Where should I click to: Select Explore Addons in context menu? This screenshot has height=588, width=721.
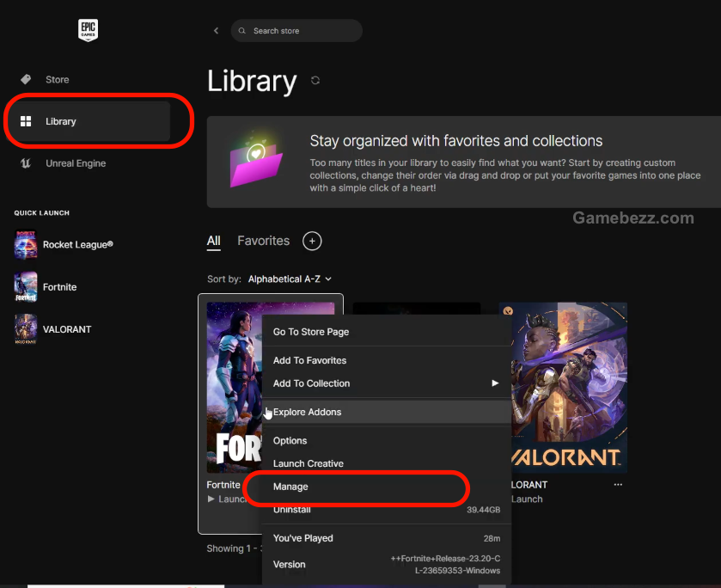pos(387,412)
